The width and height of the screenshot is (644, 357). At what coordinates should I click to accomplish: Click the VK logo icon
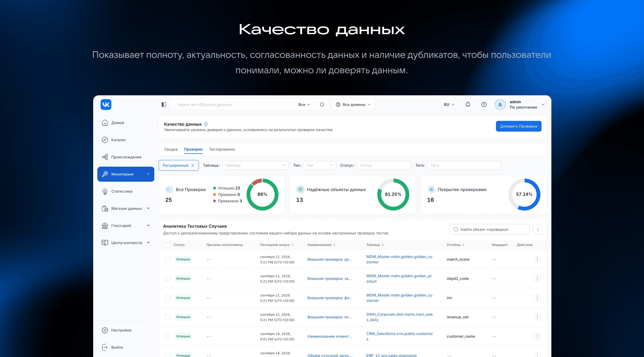106,104
